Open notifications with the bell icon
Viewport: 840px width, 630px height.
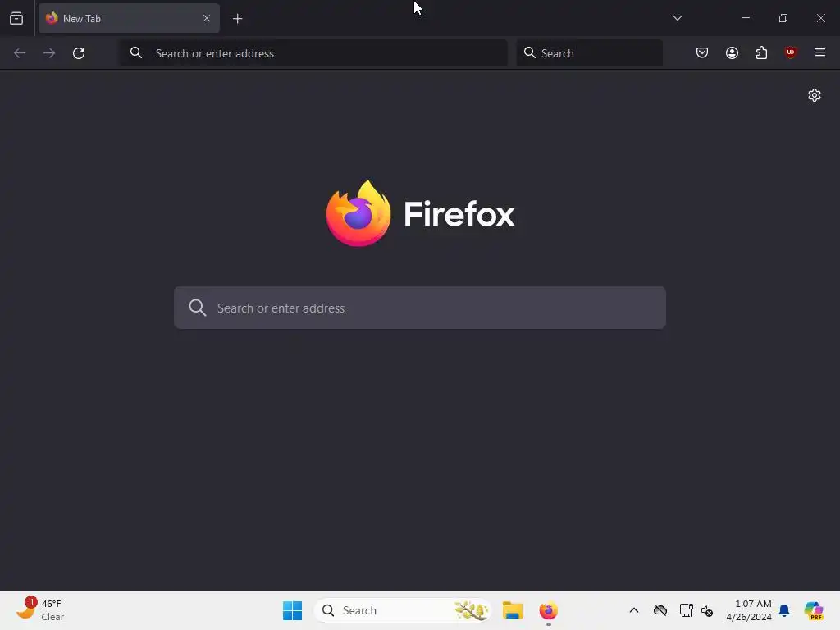(x=784, y=610)
